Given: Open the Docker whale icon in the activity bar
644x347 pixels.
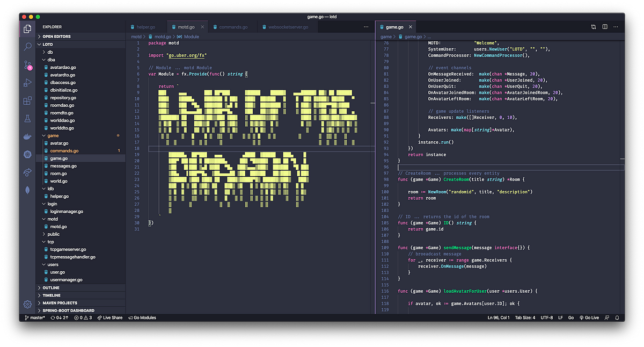Looking at the screenshot, I should [x=27, y=136].
